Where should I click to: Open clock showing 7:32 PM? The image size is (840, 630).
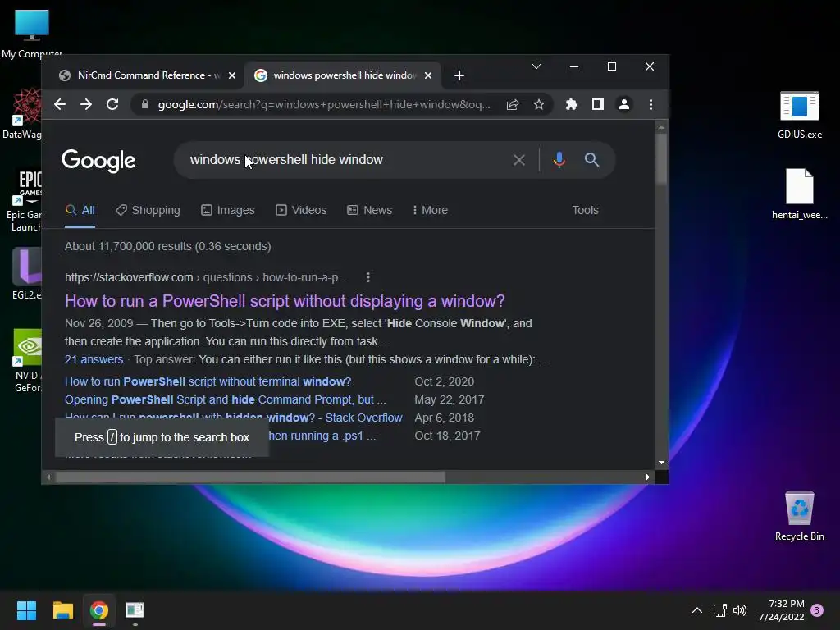pos(782,610)
